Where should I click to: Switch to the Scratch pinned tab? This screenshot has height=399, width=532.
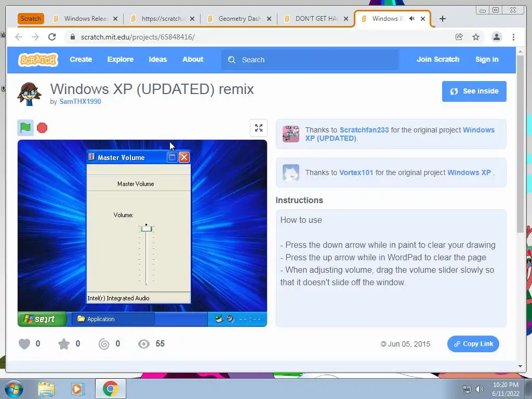(31, 19)
